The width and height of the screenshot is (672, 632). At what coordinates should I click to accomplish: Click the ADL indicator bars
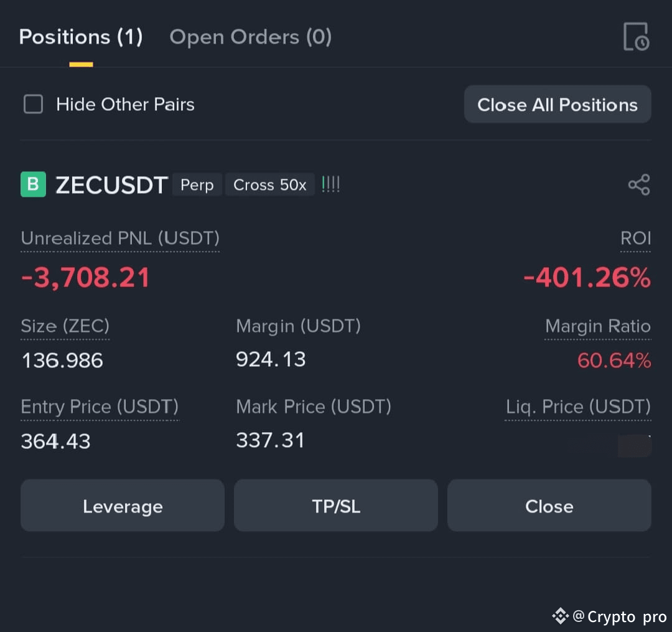point(330,184)
